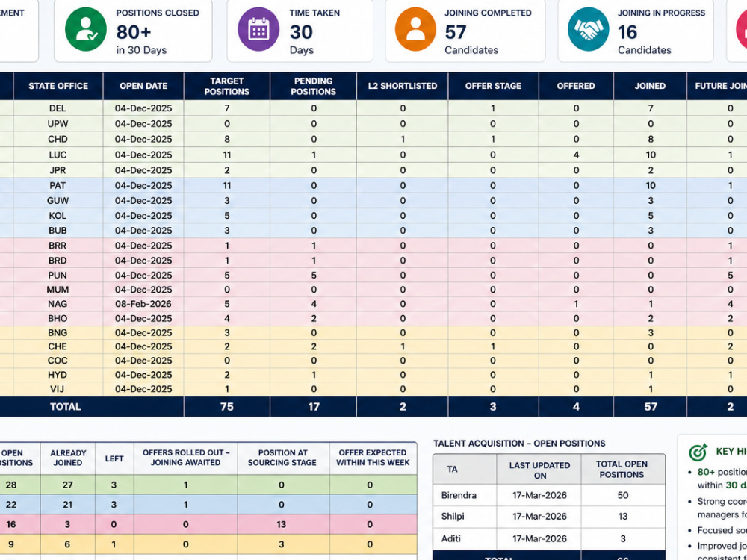Click the total target positions value 75

point(227,407)
